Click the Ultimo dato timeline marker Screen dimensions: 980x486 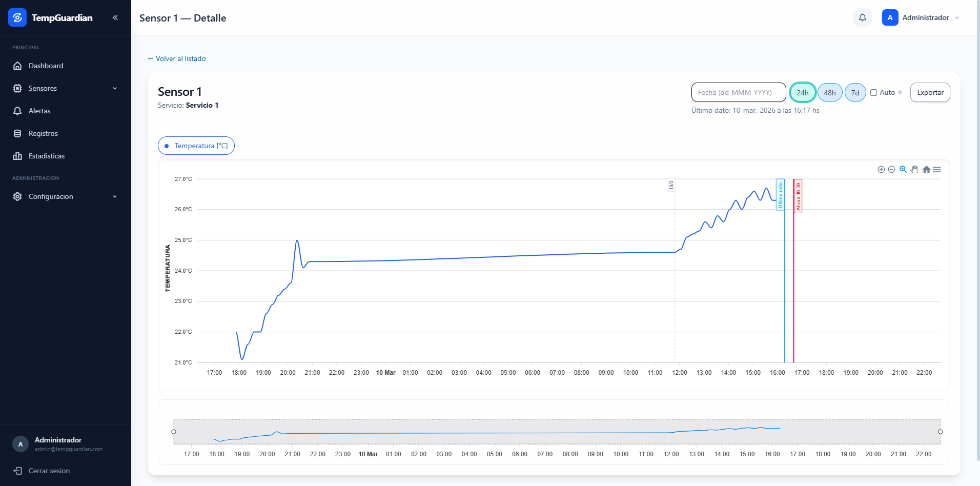[781, 195]
